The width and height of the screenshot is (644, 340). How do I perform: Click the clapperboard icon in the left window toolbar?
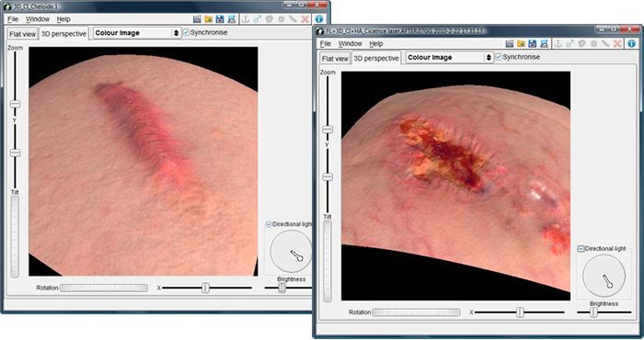(x=197, y=19)
